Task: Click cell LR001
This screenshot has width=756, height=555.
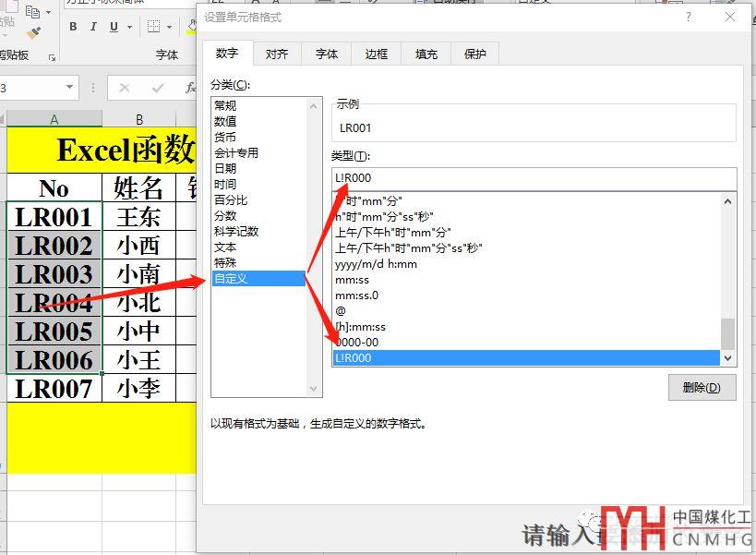Action: pyautogui.click(x=54, y=216)
